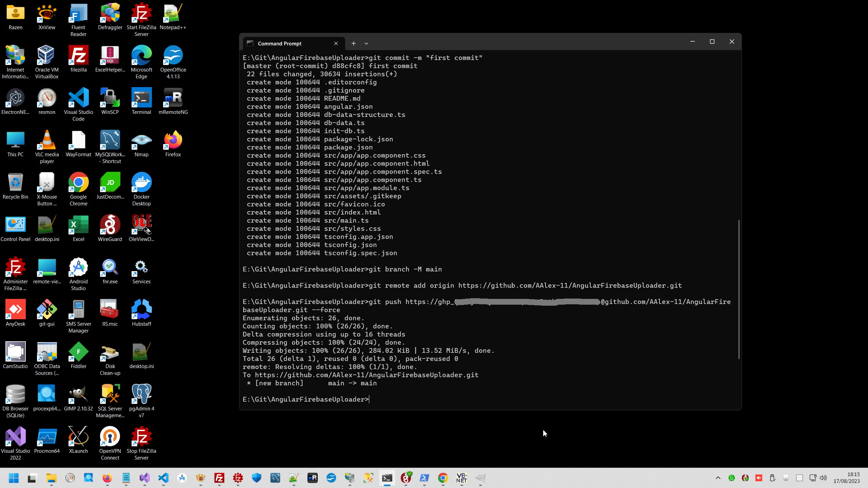The width and height of the screenshot is (868, 488).
Task: Click the VB-NET keyboard layout indicator
Action: pos(461,478)
